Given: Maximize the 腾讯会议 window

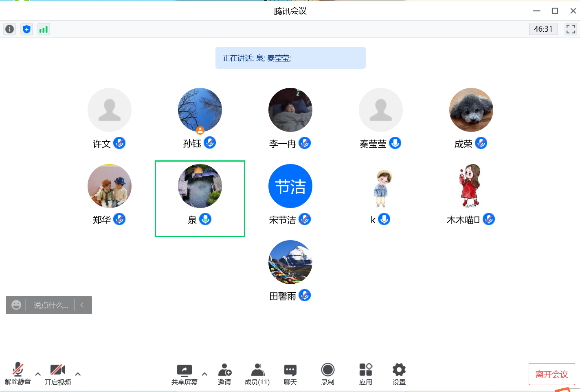Looking at the screenshot, I should pos(555,11).
